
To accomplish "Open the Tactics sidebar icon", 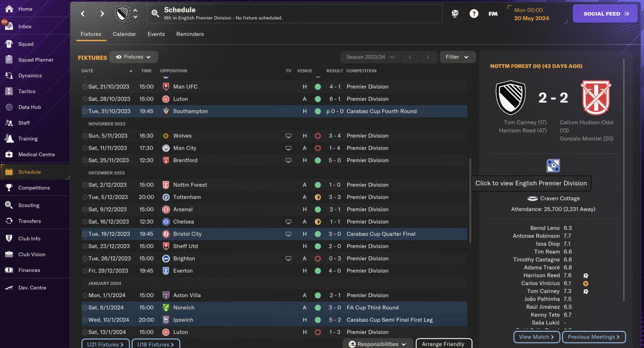I will 9,92.
